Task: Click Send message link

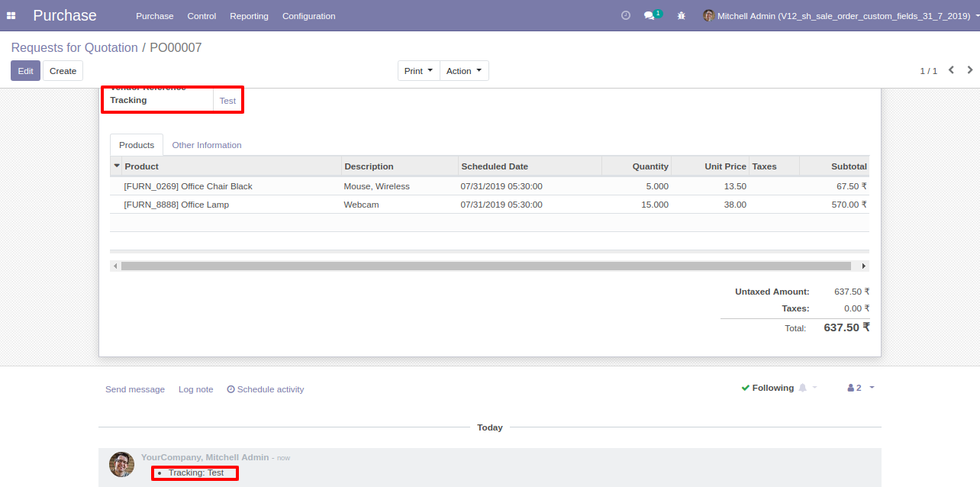Action: (135, 389)
